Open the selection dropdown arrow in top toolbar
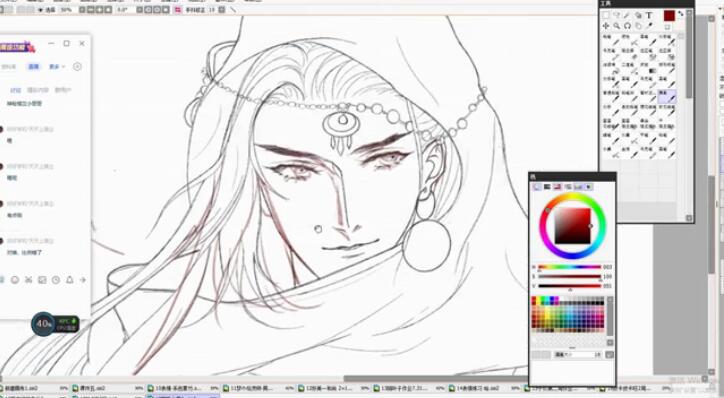724x398 pixels. pos(41,10)
